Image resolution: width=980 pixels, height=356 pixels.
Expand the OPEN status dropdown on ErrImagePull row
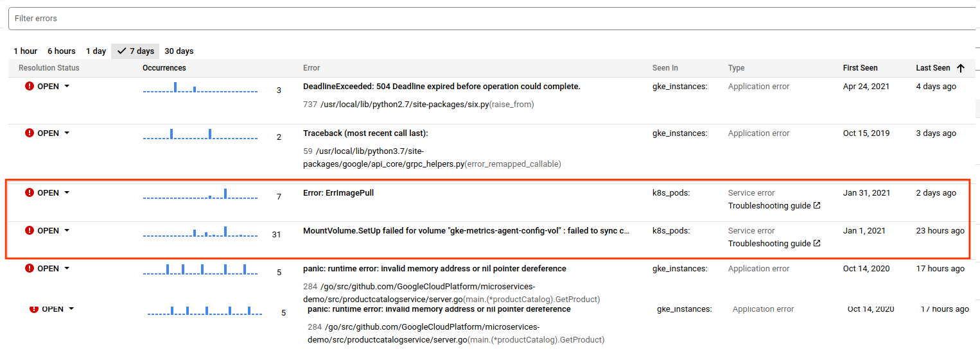pos(67,193)
